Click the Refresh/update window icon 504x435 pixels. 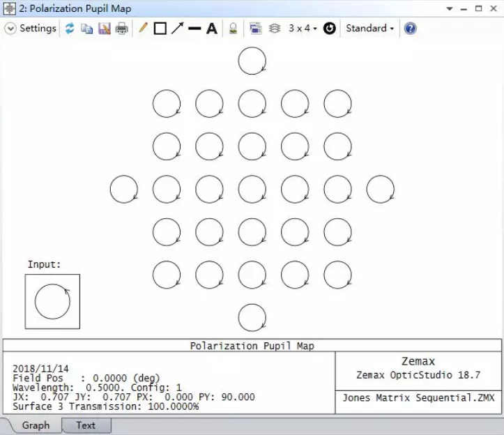point(70,29)
